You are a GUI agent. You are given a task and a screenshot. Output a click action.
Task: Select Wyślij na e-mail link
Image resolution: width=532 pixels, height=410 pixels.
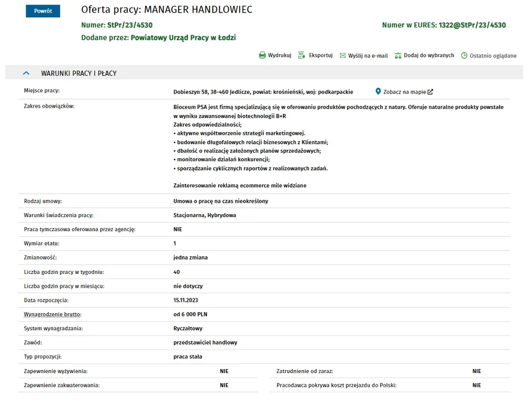click(x=368, y=56)
